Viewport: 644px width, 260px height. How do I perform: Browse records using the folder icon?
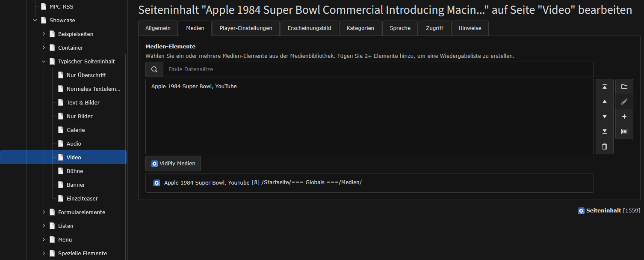coord(624,87)
